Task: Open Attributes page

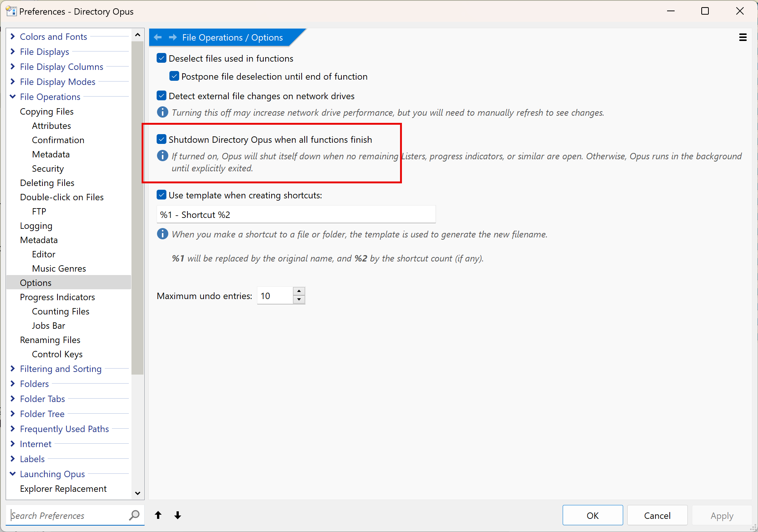Action: click(x=51, y=126)
